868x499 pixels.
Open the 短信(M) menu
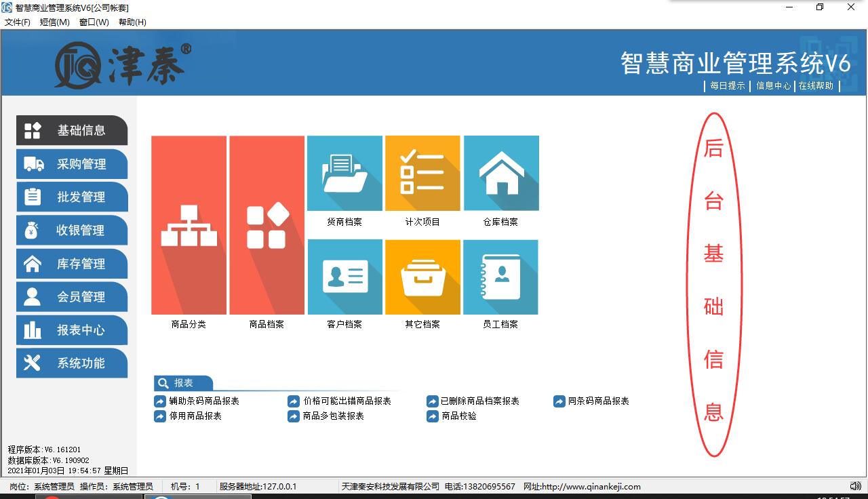(x=54, y=22)
